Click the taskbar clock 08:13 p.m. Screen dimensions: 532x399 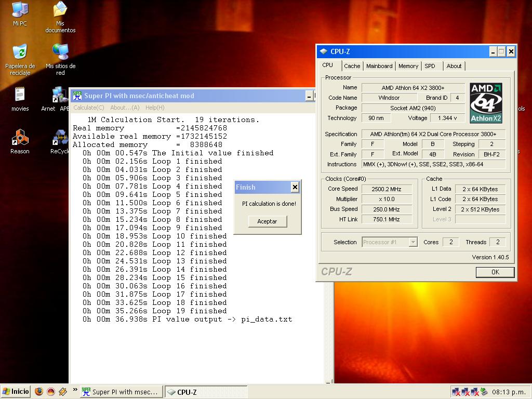pos(509,392)
